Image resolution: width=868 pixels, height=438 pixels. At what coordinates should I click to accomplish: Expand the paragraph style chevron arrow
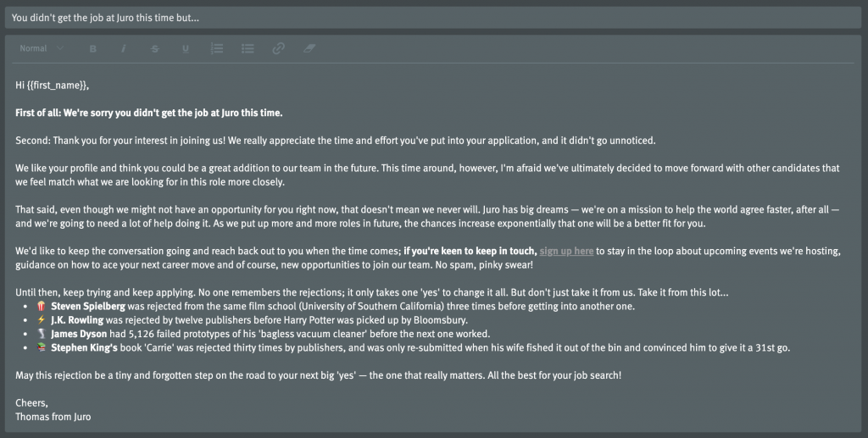point(60,48)
